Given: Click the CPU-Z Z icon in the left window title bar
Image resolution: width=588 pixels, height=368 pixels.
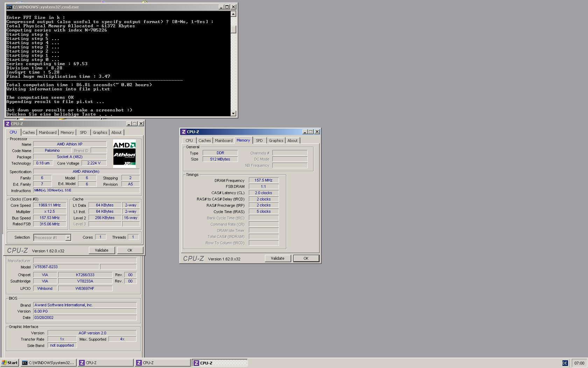Looking at the screenshot, I should coord(8,124).
